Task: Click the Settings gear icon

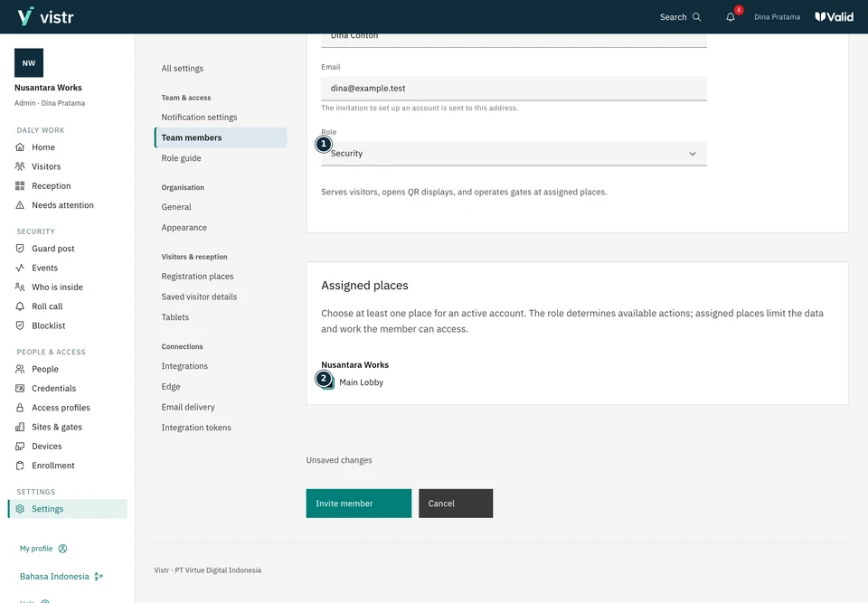Action: 20,509
